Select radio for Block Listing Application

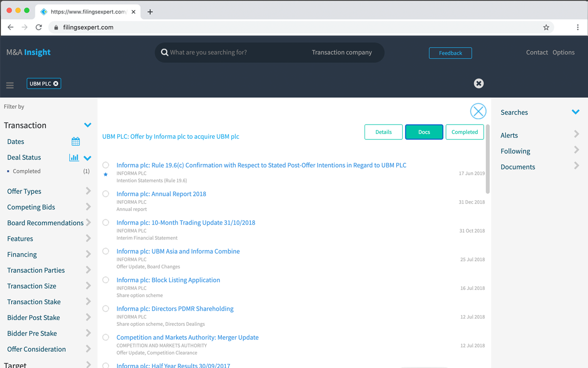click(x=106, y=280)
